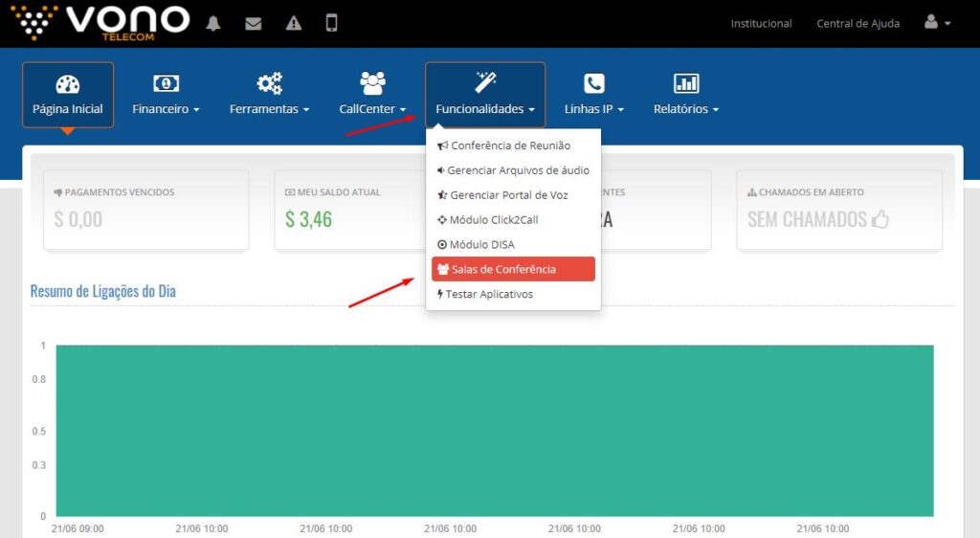Expand the Financeiro dropdown menu
This screenshot has width=980, height=538.
166,95
